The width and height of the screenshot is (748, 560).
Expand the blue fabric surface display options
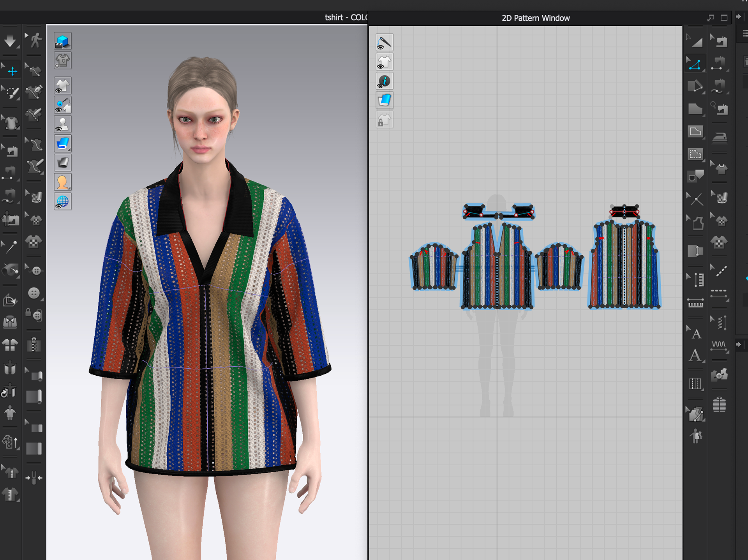coord(63,143)
